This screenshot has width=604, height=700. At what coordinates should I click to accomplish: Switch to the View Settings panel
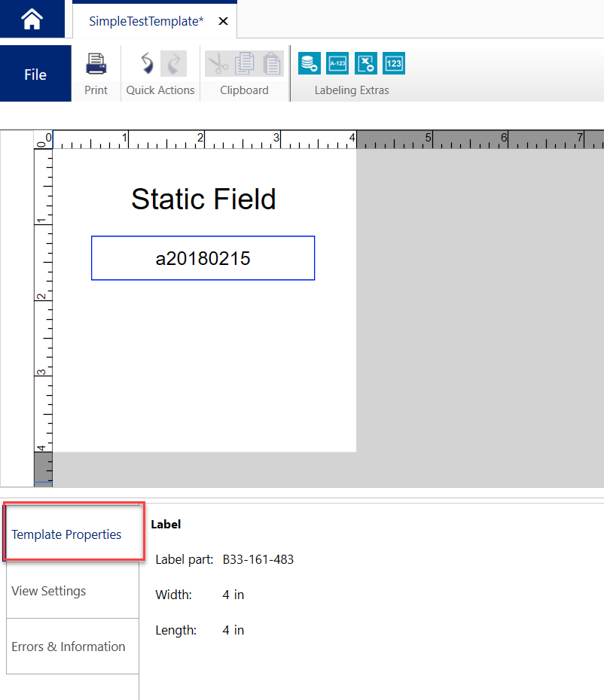coord(50,591)
